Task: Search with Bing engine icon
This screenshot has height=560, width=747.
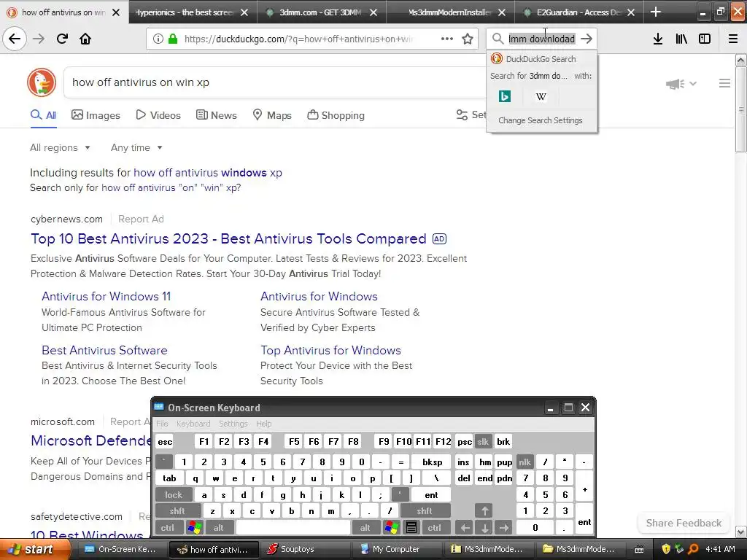Action: pos(505,97)
